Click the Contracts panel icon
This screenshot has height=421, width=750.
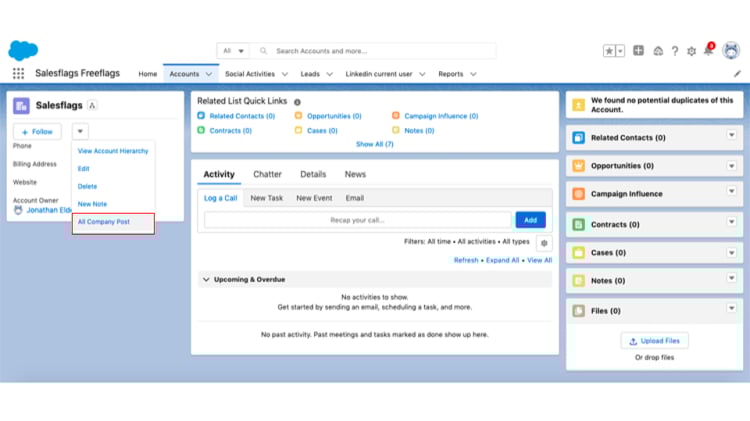coord(578,224)
